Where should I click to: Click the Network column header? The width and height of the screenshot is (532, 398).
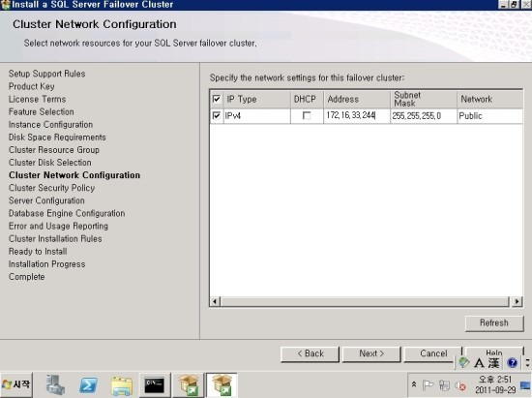489,99
